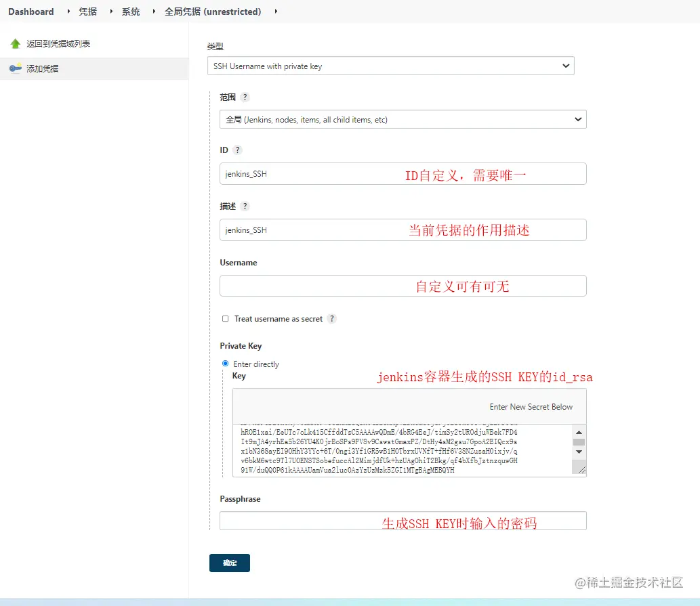
Task: Open help icon next to 描述
Action: (245, 206)
